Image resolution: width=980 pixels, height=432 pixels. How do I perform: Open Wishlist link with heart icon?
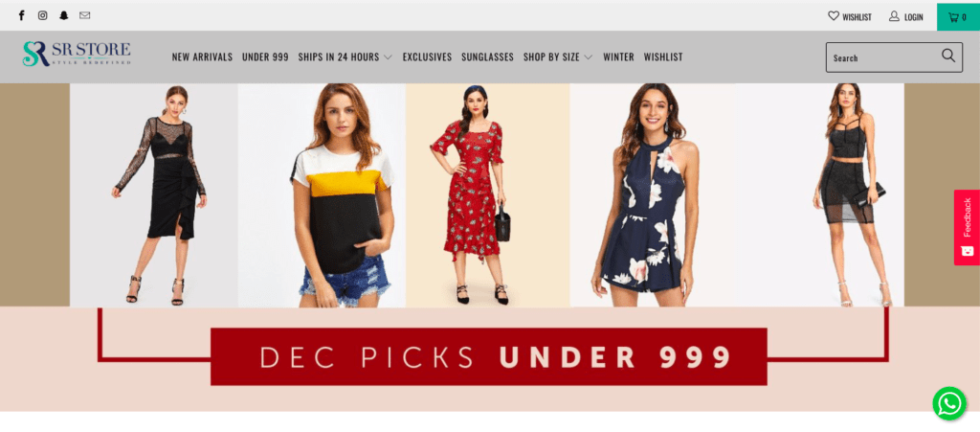pos(850,17)
